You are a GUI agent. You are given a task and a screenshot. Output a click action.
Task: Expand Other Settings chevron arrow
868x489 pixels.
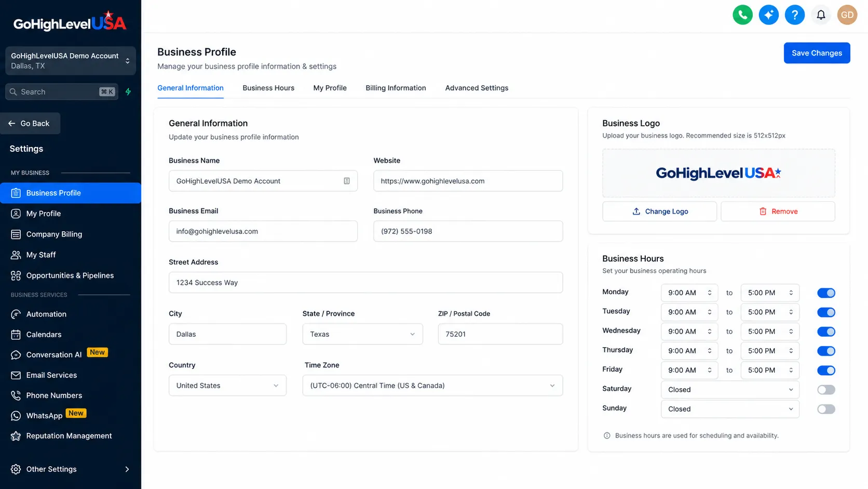coord(127,469)
